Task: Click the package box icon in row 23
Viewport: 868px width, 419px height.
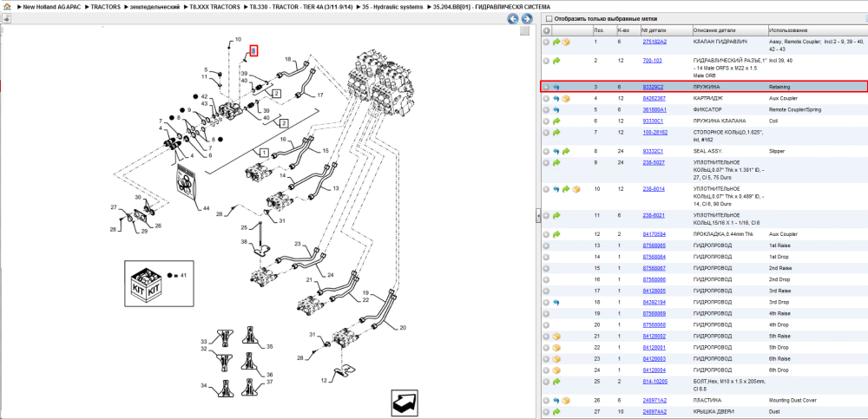Action: [556, 358]
